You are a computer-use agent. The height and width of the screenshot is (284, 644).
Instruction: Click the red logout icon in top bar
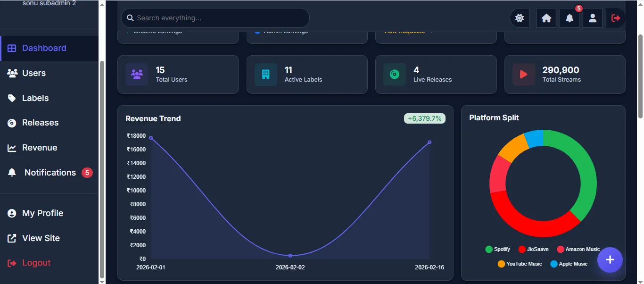616,18
